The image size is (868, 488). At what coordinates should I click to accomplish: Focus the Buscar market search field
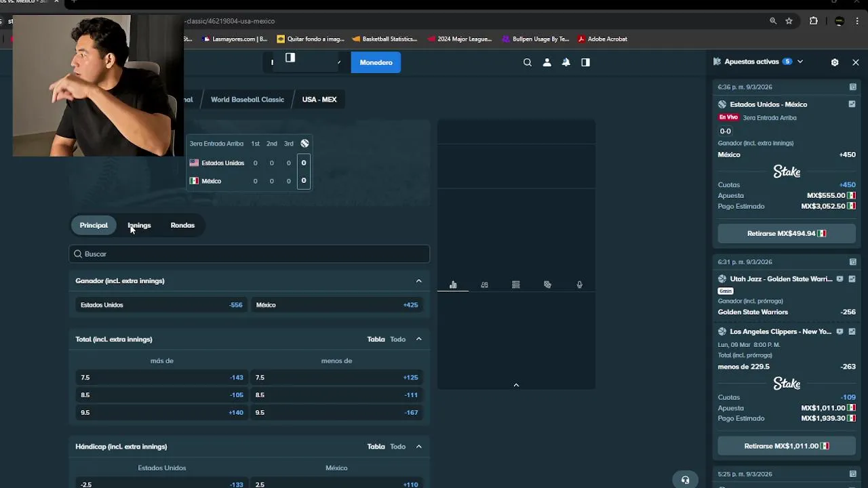coord(249,253)
